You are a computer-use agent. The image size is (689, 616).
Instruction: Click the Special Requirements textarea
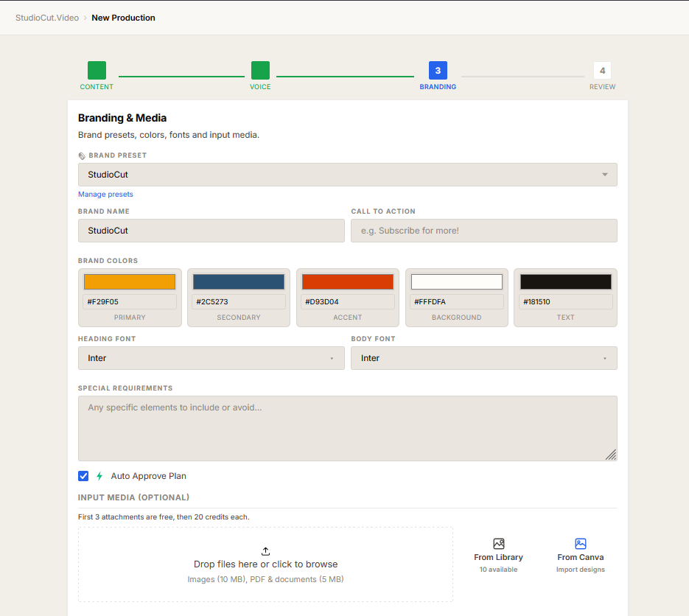(x=347, y=428)
